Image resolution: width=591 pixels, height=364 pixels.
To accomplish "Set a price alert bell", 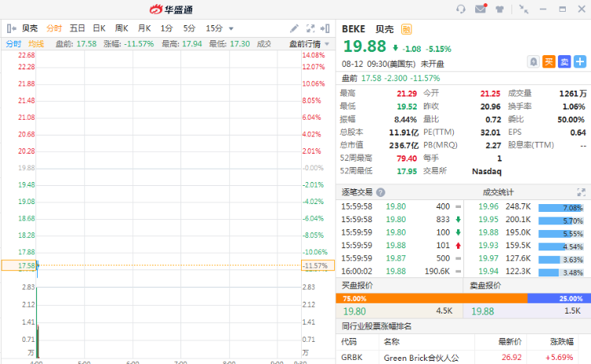I will (x=534, y=61).
